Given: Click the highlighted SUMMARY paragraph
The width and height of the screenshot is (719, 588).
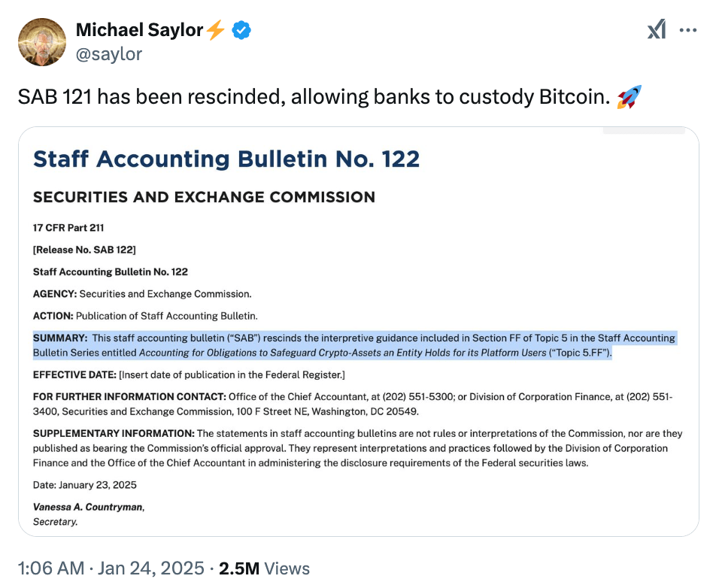Looking at the screenshot, I should coord(353,345).
